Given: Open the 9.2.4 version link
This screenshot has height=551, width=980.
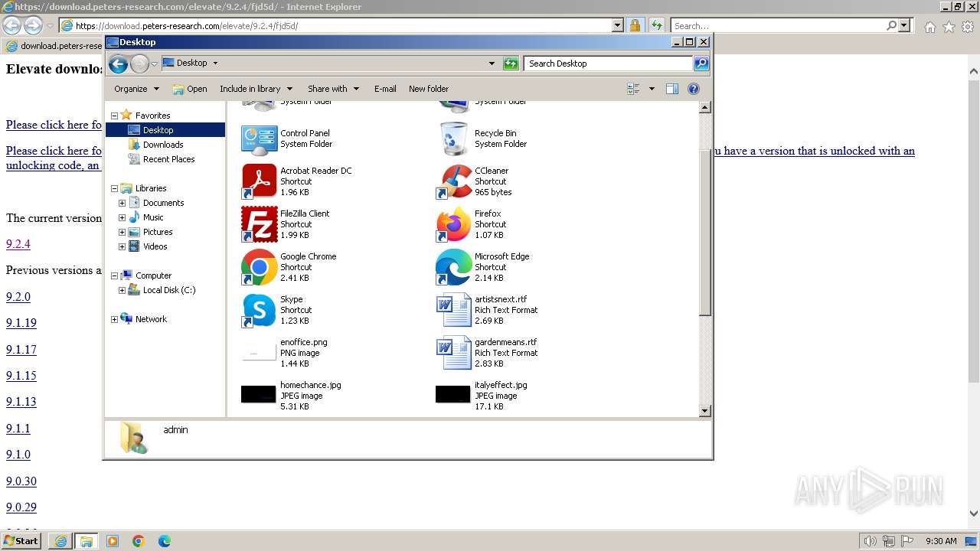Looking at the screenshot, I should pos(18,244).
